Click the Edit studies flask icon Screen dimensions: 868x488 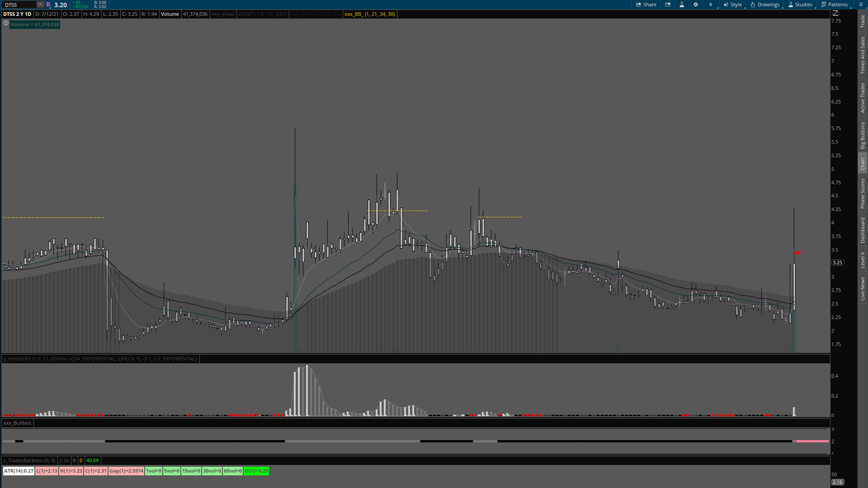pyautogui.click(x=682, y=5)
